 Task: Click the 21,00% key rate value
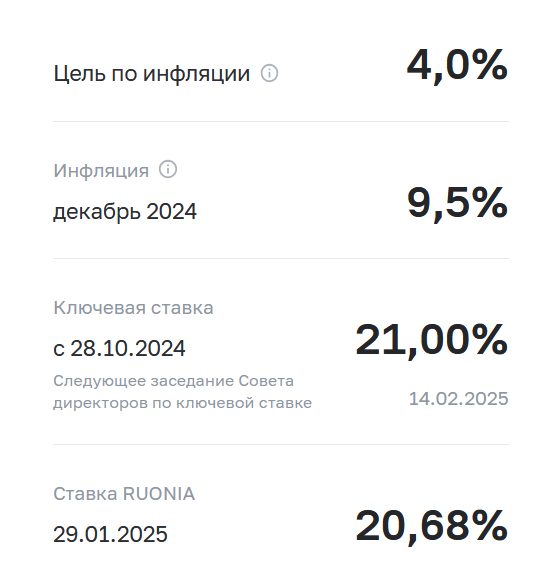[432, 340]
